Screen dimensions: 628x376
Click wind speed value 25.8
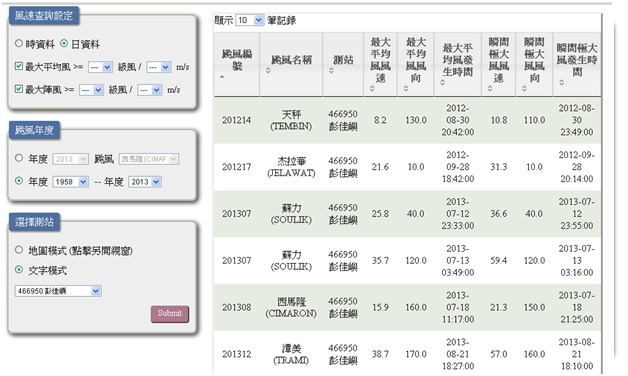click(x=380, y=214)
